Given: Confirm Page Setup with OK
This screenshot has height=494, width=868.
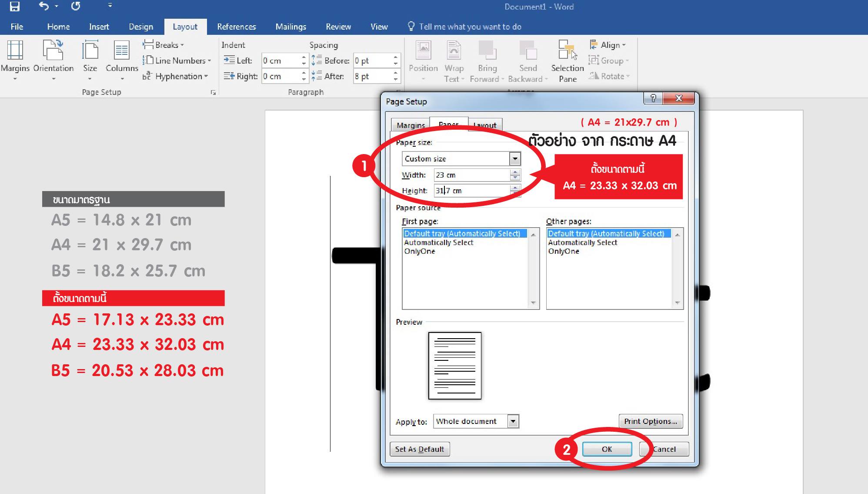Looking at the screenshot, I should coord(607,449).
